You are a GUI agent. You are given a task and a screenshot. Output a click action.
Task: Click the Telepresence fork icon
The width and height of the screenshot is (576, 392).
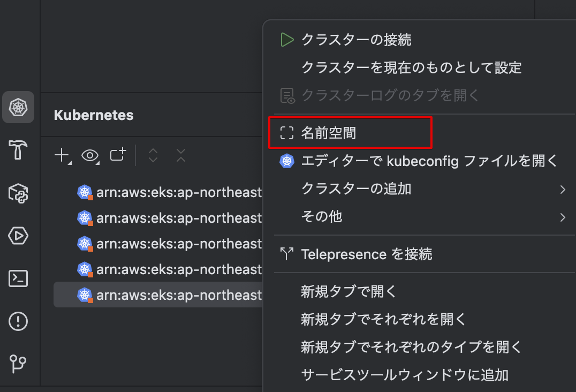[x=287, y=254]
